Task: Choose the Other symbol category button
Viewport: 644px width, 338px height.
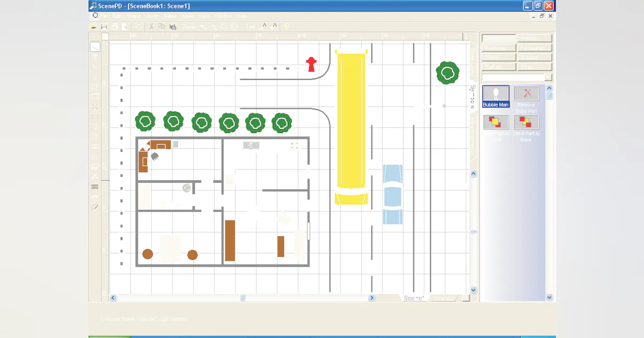Action: point(535,67)
